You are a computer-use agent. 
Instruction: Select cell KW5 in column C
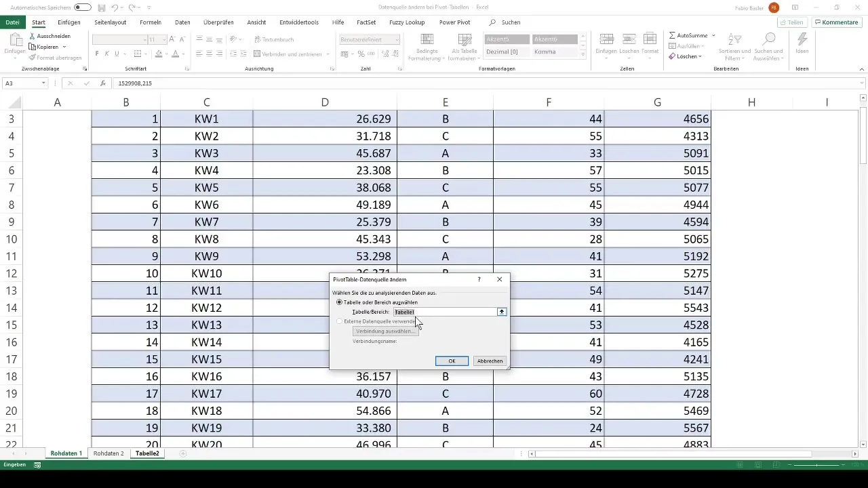[206, 188]
